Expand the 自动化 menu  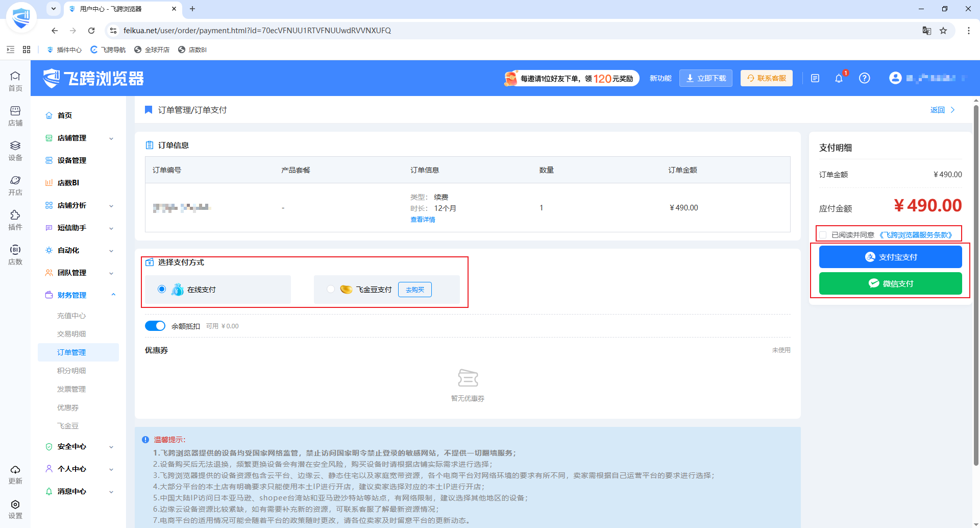pos(79,250)
